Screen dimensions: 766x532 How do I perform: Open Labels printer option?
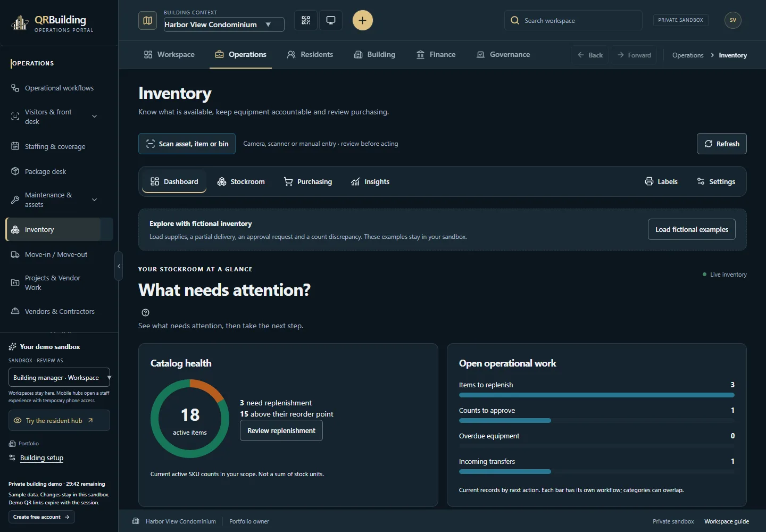(661, 181)
